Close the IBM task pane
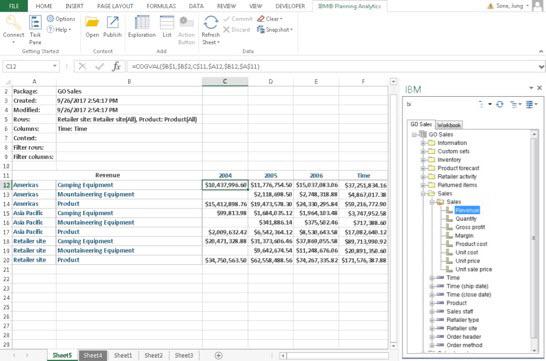The image size is (546, 361). (x=539, y=88)
